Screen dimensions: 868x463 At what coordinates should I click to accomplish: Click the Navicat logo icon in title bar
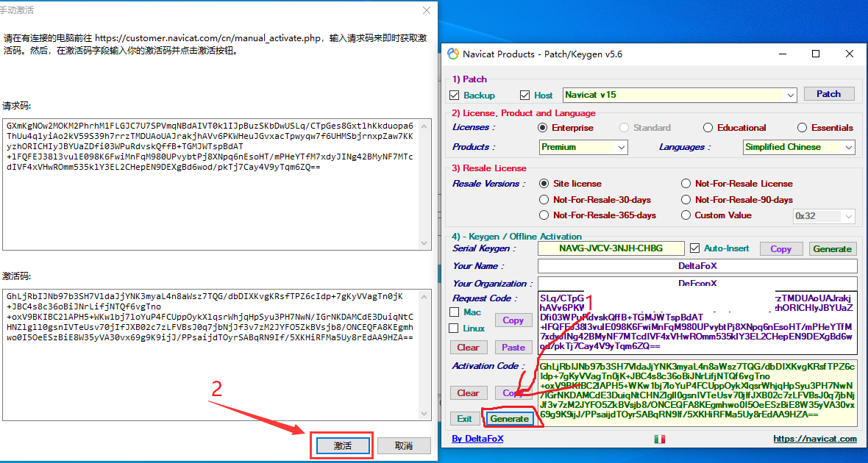click(453, 54)
